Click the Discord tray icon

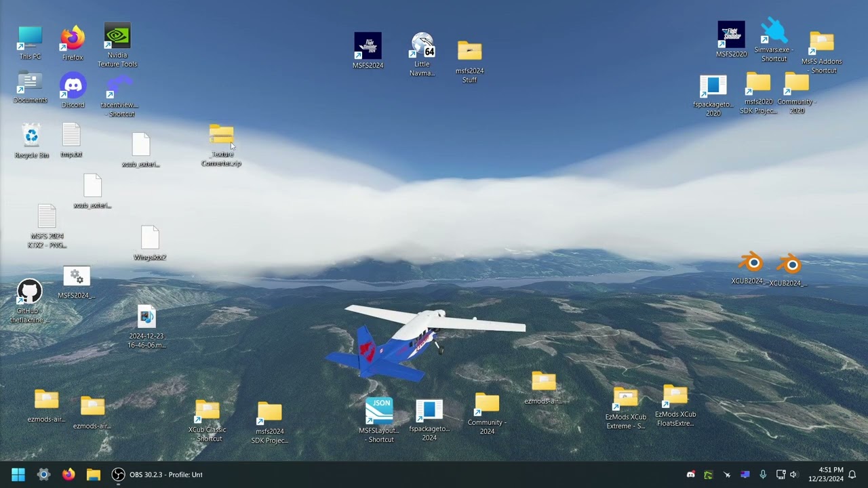[690, 474]
